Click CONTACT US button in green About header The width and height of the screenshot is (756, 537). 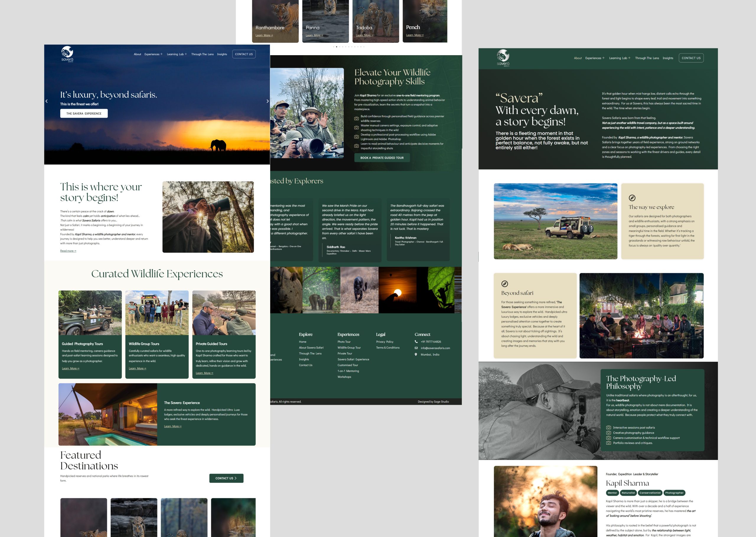coord(691,58)
